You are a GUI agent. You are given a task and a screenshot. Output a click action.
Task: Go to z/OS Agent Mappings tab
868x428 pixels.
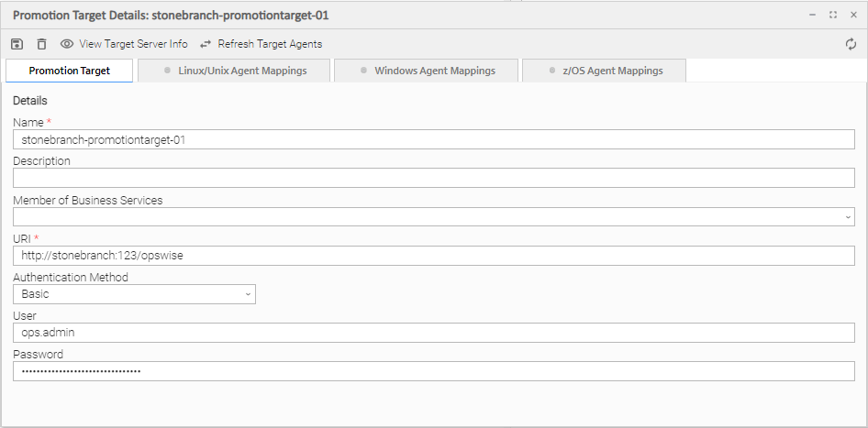[604, 71]
